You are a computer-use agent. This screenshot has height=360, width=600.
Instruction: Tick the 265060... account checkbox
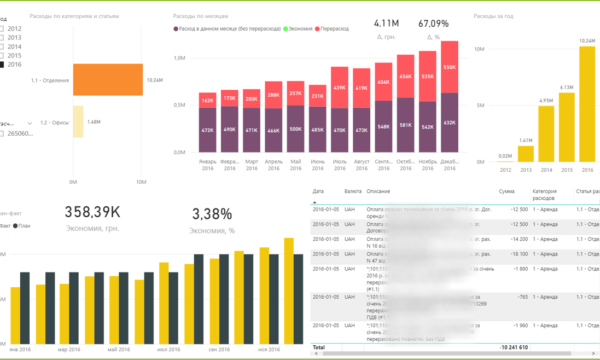coord(2,134)
